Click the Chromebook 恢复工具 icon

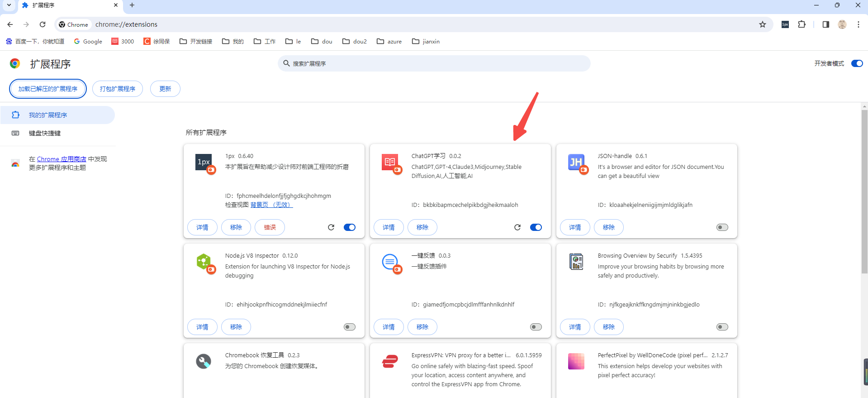[204, 361]
